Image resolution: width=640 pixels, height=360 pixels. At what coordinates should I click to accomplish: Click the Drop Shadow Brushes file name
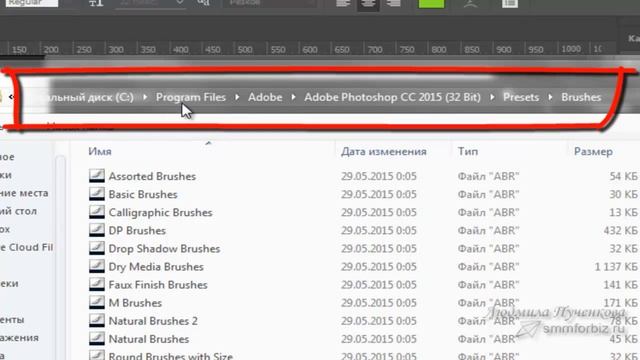coord(164,249)
